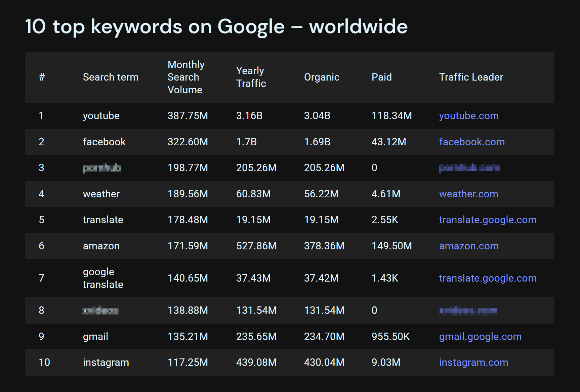This screenshot has height=392, width=580.
Task: Click the paid value 149.50M
Action: [x=392, y=246]
